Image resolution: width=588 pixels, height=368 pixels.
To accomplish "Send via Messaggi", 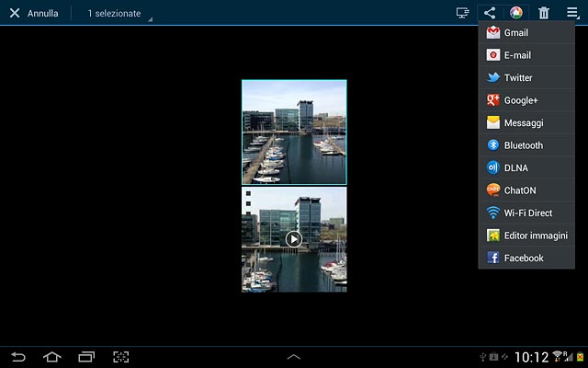I will point(526,122).
